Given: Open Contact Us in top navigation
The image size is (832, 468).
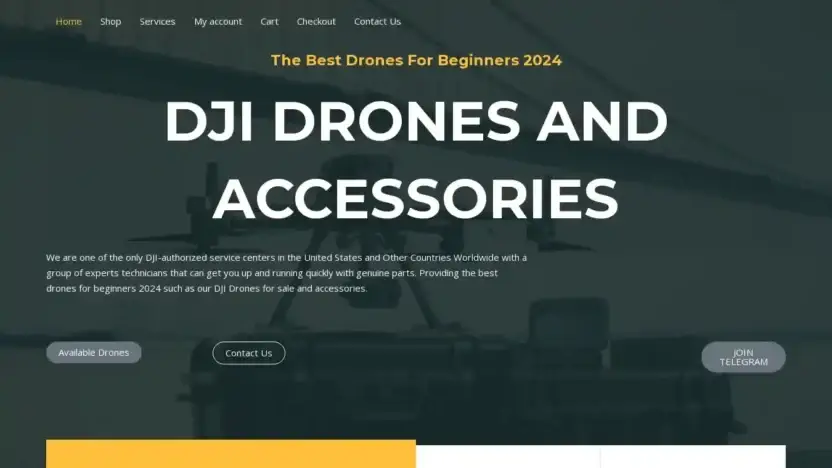Looking at the screenshot, I should click(377, 22).
